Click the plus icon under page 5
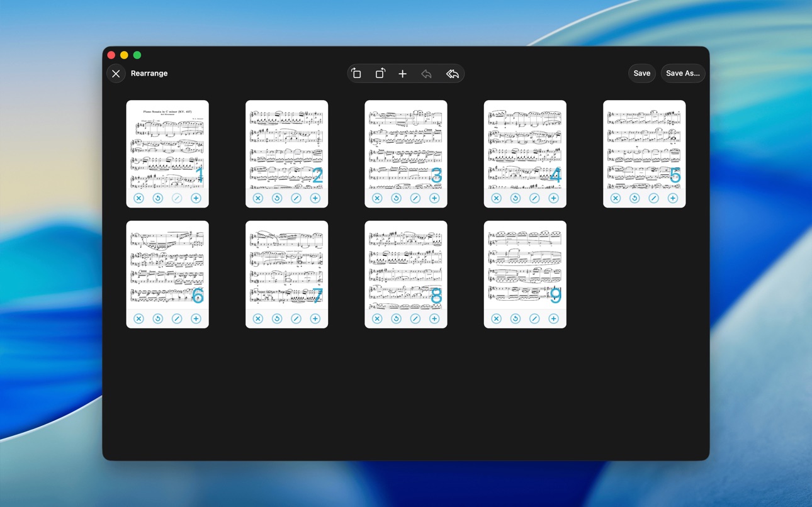812x507 pixels. 673,198
